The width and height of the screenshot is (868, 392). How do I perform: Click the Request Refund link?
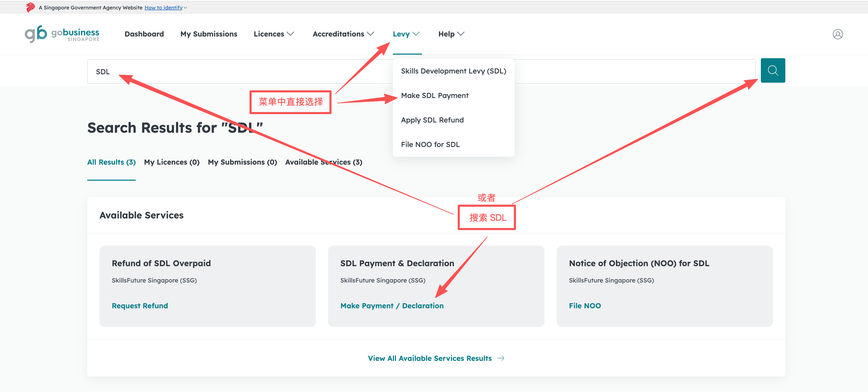pos(140,306)
